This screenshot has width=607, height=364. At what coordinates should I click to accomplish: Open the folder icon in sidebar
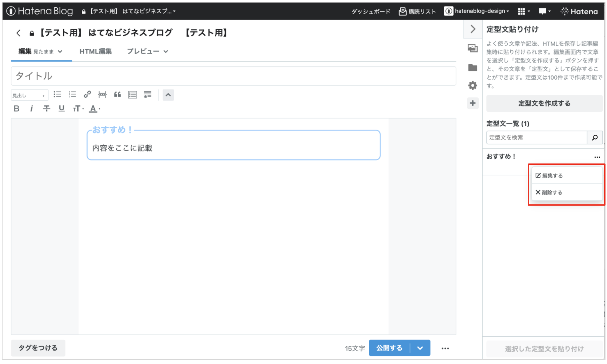[473, 68]
